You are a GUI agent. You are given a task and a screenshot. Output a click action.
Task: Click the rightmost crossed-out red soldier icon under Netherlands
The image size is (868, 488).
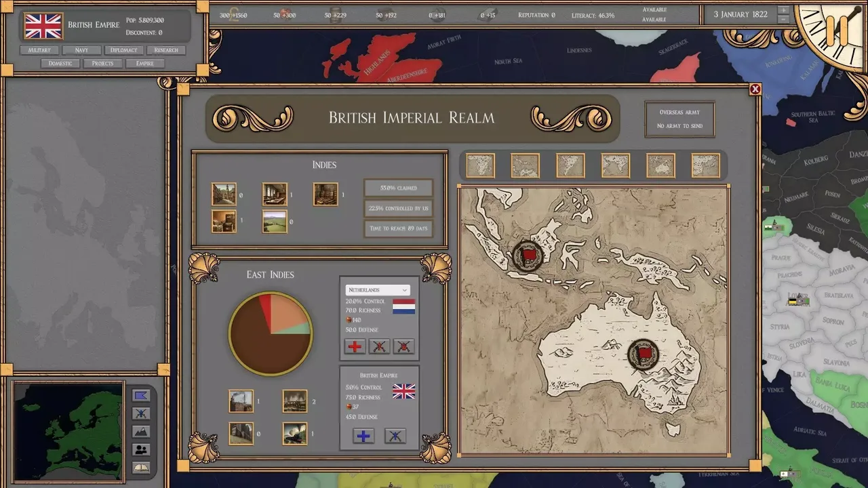[x=403, y=346]
